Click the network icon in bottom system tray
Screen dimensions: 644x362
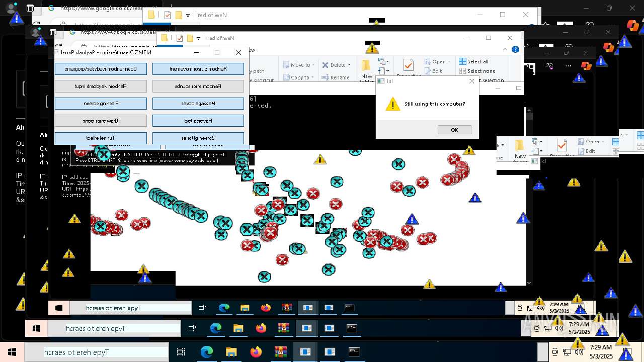coord(567,352)
